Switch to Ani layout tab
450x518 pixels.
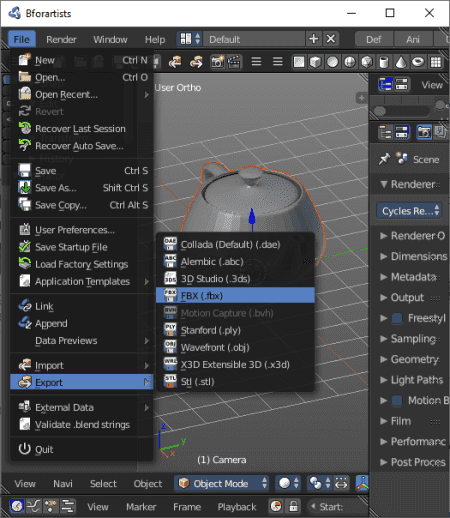point(413,39)
